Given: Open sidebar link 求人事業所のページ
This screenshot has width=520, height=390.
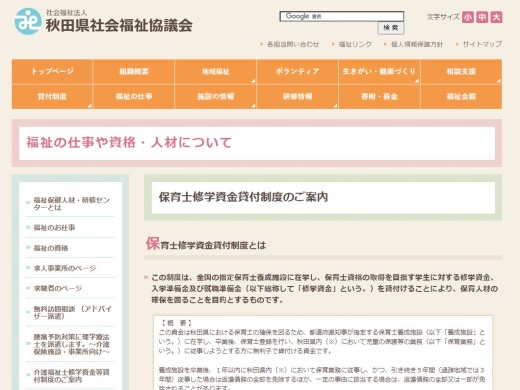Looking at the screenshot, I should click(65, 268).
